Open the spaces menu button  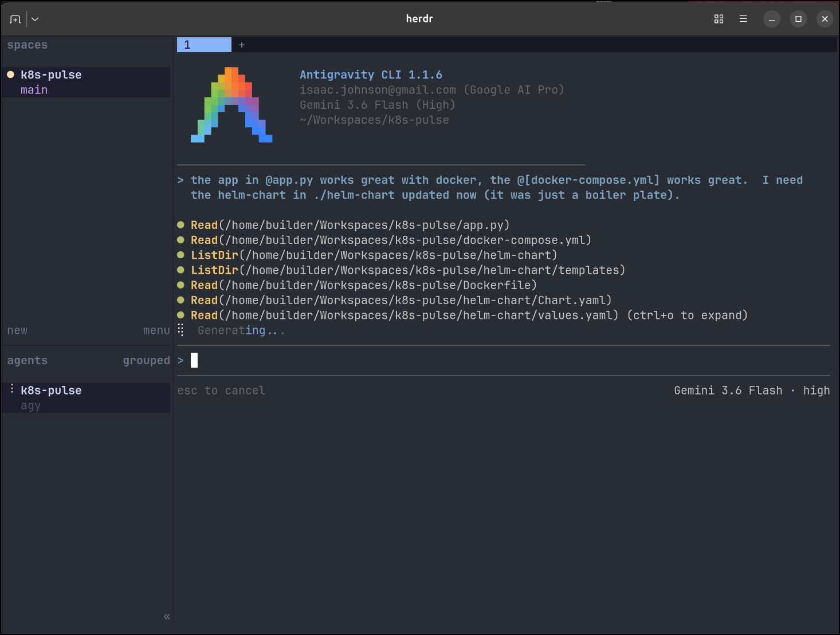tap(156, 330)
